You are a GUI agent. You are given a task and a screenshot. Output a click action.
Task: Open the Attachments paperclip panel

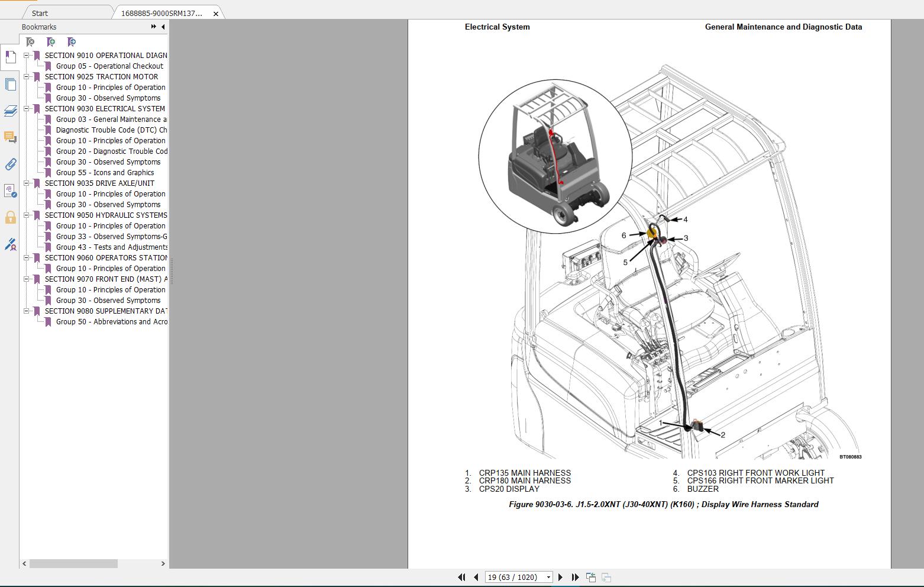(10, 164)
